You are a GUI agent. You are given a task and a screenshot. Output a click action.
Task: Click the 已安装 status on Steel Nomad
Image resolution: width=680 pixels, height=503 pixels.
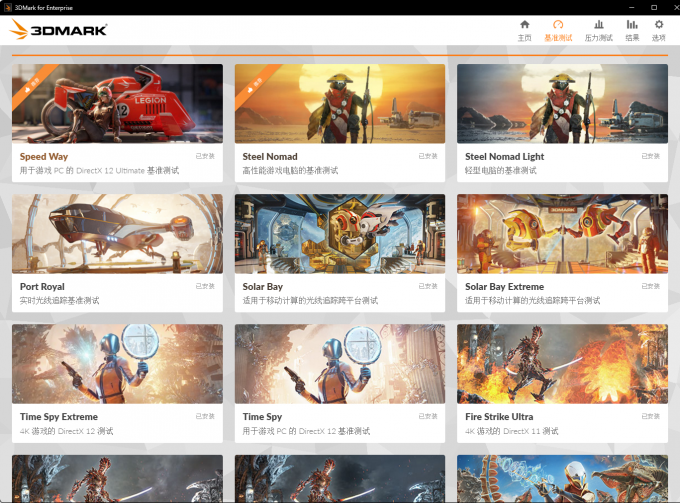428,156
